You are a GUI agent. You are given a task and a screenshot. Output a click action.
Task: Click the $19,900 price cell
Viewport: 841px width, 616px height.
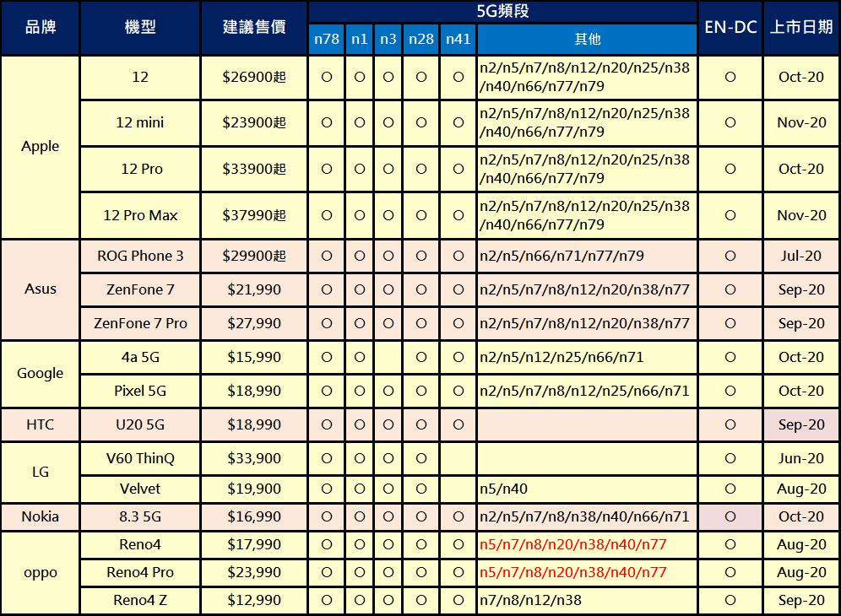254,489
